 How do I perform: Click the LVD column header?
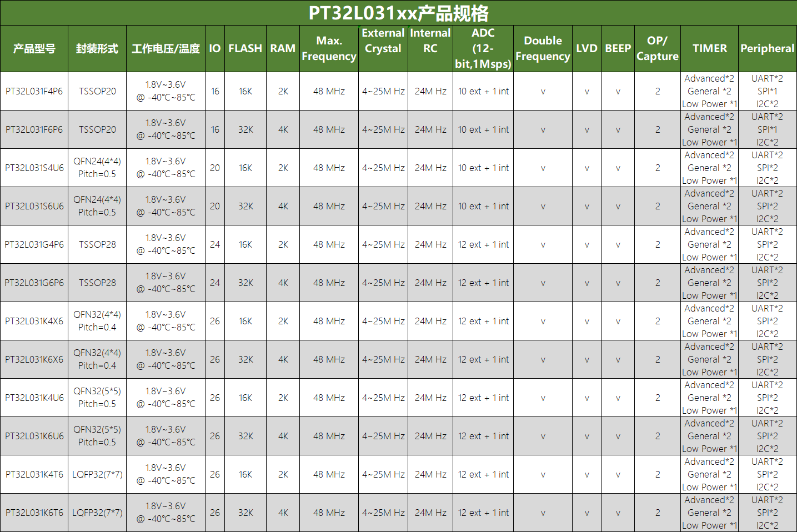pos(587,48)
